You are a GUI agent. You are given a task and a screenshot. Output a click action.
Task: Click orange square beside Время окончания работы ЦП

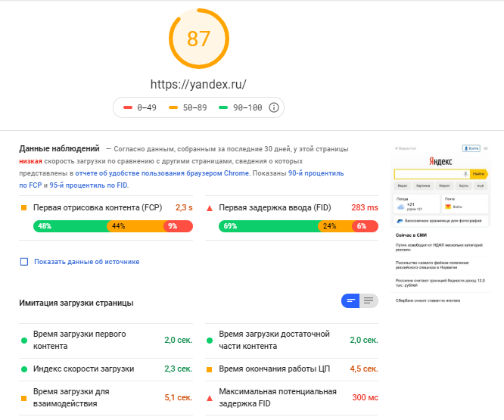210,369
